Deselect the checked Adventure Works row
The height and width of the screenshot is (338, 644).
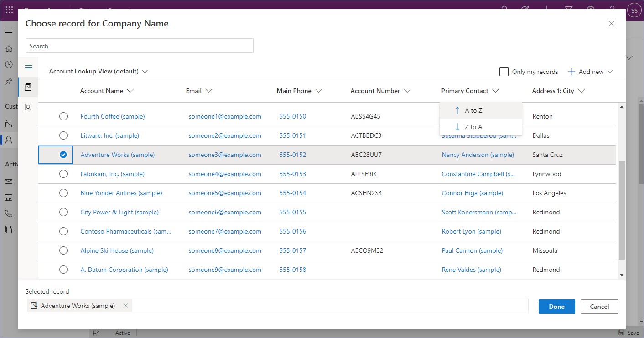[63, 155]
